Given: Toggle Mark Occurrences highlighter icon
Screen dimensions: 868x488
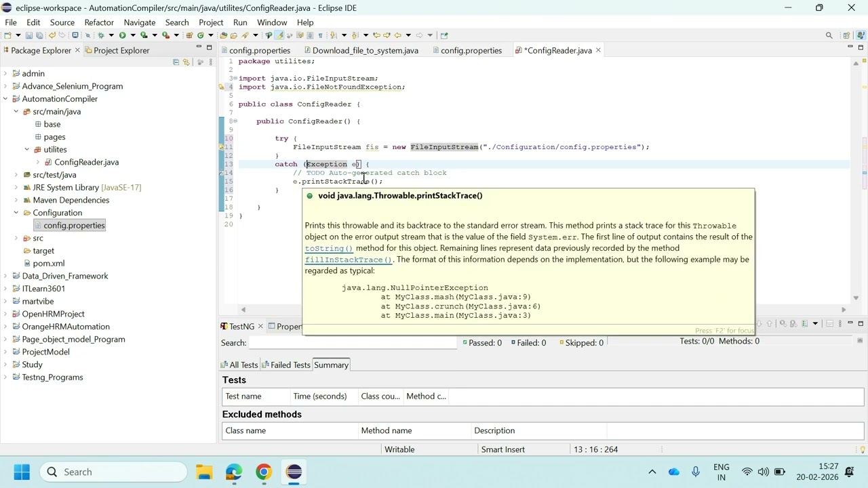Looking at the screenshot, I should point(279,35).
